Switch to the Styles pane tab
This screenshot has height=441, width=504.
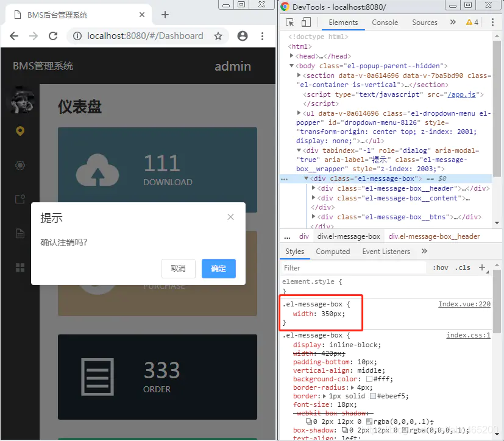pos(295,252)
